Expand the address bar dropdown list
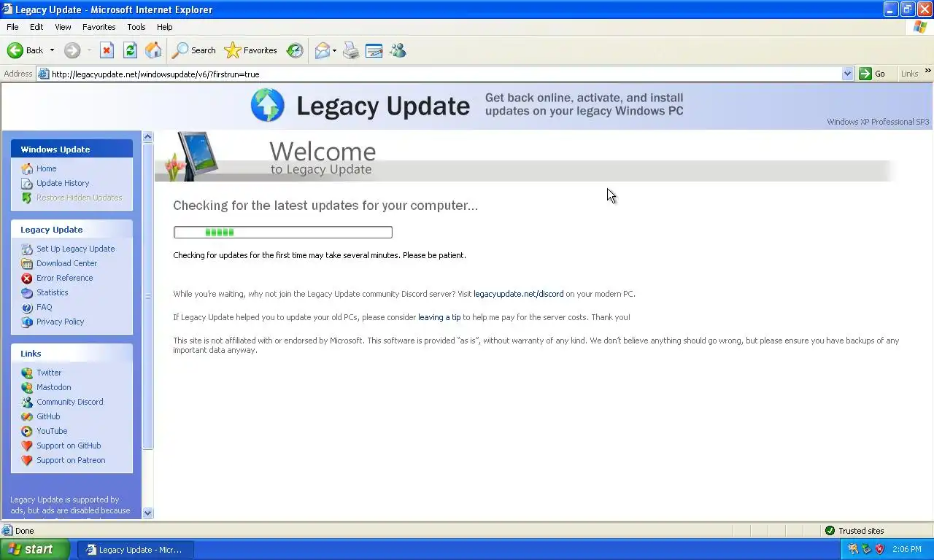 [847, 74]
